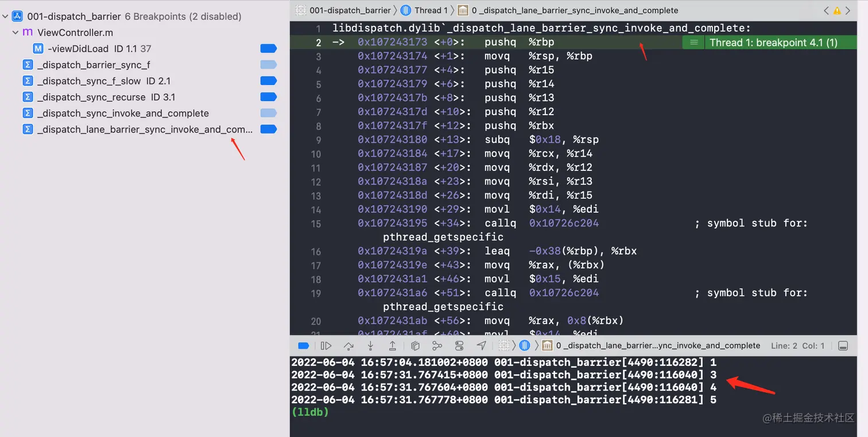Disable the -viewDidLoad breakpoint indicator
Viewport: 868px width, 437px height.
[268, 49]
